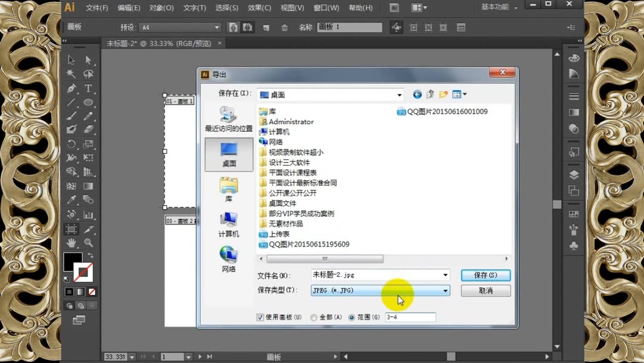Activate the Eyedropper tool
This screenshot has height=363, width=644.
pyautogui.click(x=71, y=199)
